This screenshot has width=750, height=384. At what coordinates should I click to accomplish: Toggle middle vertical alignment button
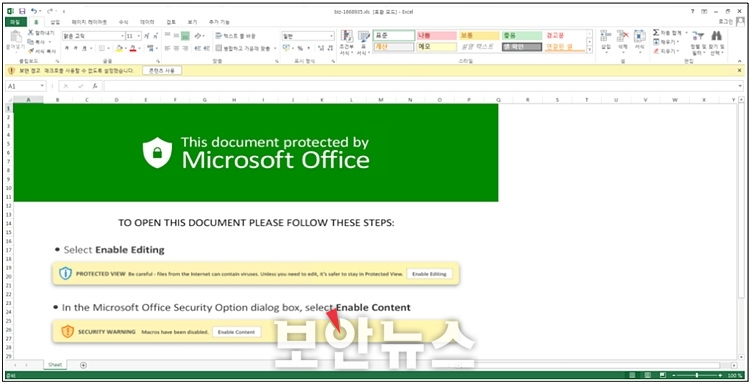click(x=176, y=36)
